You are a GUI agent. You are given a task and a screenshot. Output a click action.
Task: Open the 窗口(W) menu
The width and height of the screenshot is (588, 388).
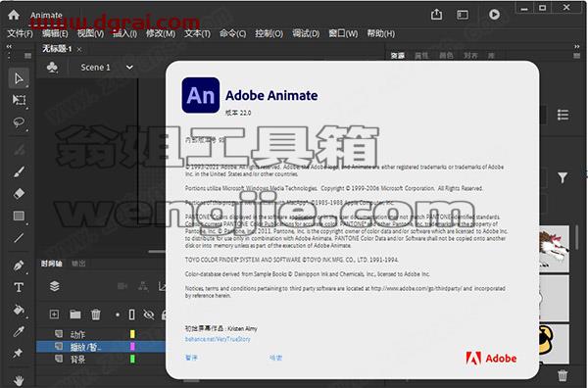click(x=343, y=33)
